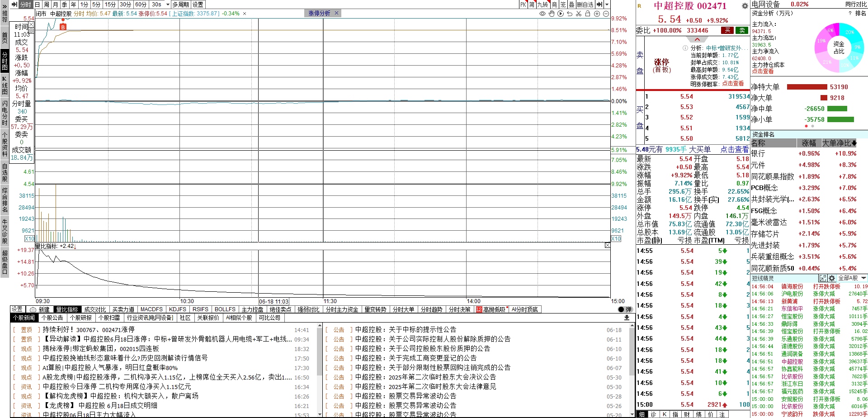This screenshot has height=418, width=868.
Task: Select the hand pan tool icon
Action: coord(552,14)
